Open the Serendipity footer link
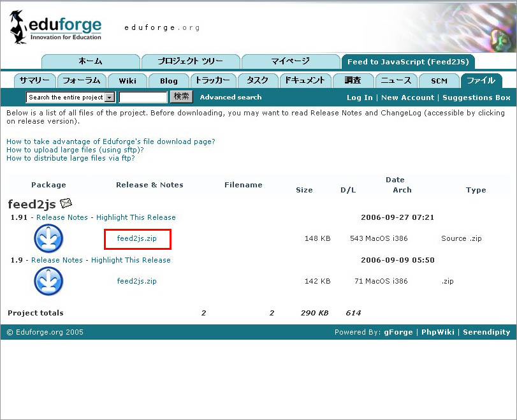The height and width of the screenshot is (420, 517). [x=486, y=332]
